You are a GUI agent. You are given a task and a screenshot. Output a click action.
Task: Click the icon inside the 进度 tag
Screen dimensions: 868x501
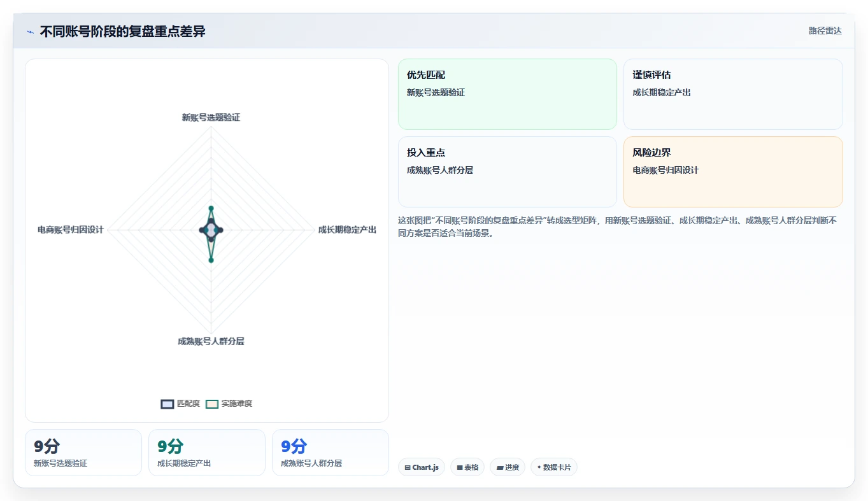500,468
